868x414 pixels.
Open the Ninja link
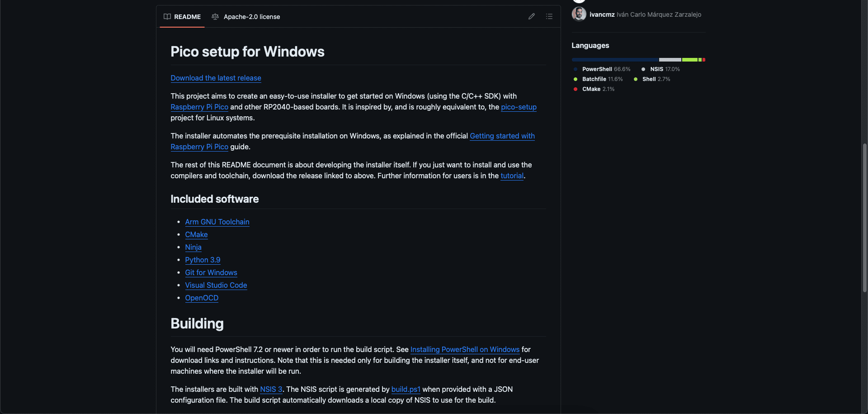pyautogui.click(x=193, y=247)
